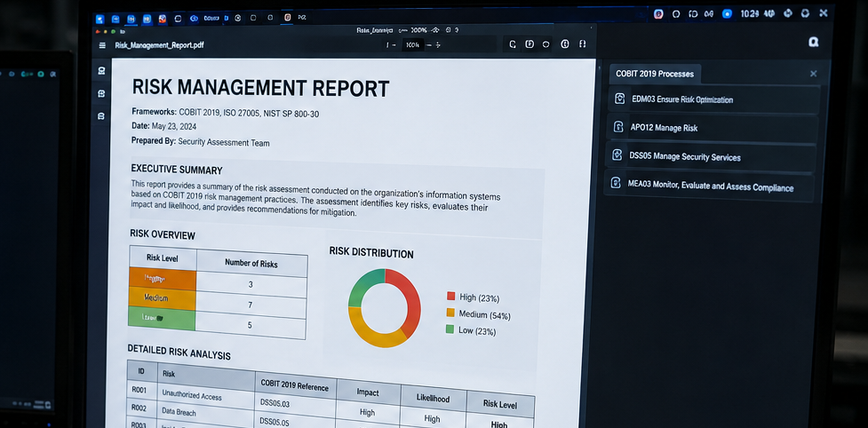Click the cell showing 5 risks

pos(250,325)
